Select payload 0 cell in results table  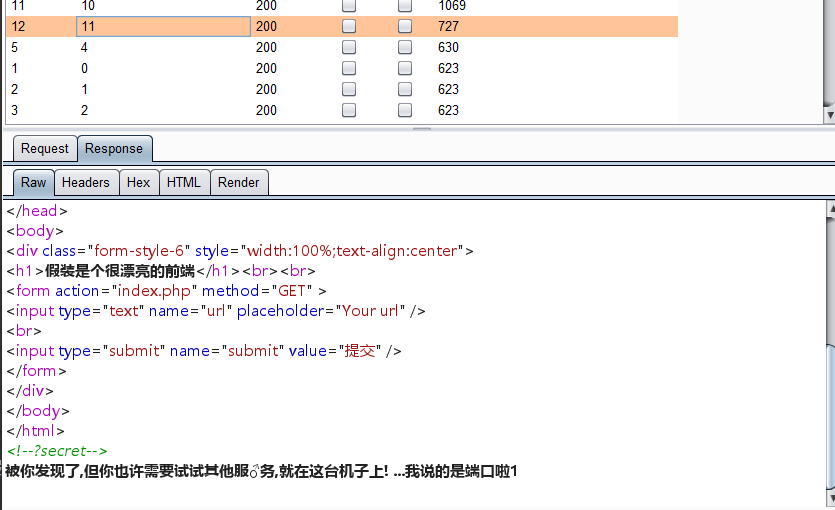[x=84, y=68]
